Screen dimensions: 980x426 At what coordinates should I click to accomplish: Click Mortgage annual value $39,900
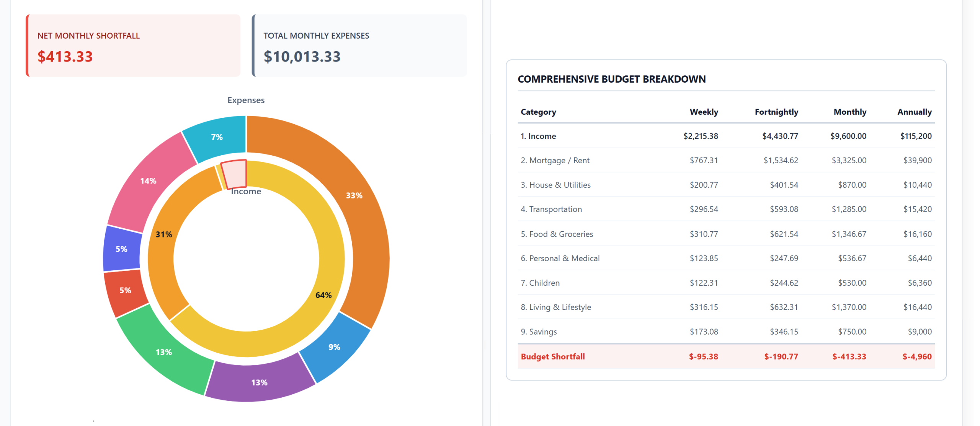point(918,161)
